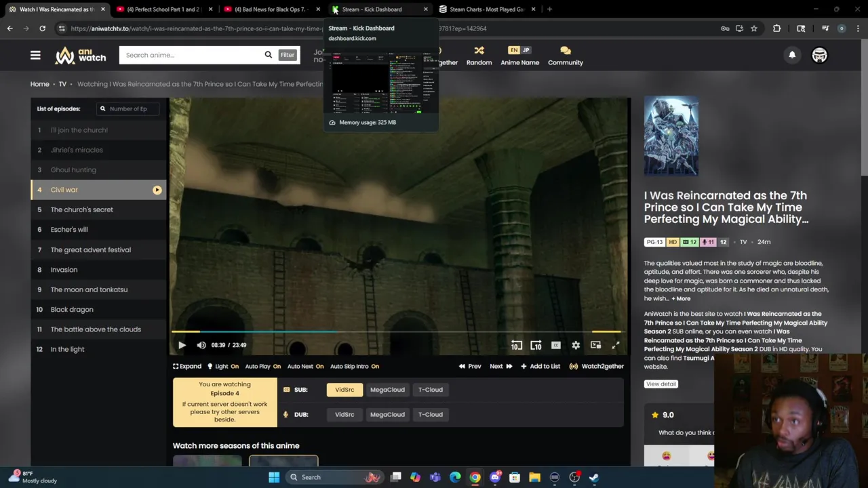This screenshot has height=488, width=868.
Task: Bookmark this page with the star icon
Action: pos(753,28)
